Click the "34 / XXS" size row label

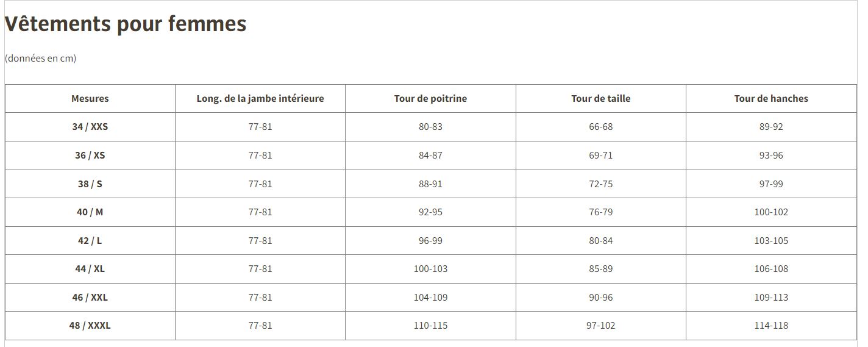90,127
